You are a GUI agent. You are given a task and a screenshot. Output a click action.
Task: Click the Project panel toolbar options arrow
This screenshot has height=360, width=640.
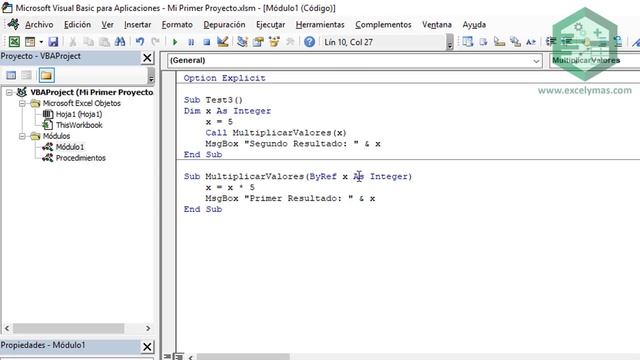point(151,76)
